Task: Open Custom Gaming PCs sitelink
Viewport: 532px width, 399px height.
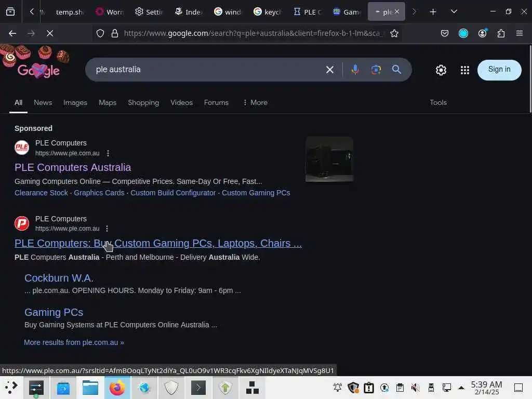Action: click(256, 193)
